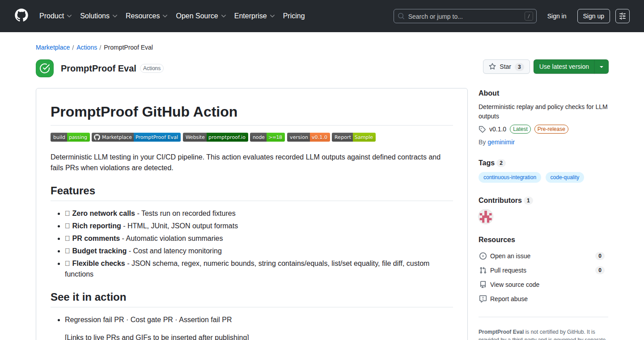
Task: Select the PromptProof GitHub Action heading
Action: click(x=144, y=112)
